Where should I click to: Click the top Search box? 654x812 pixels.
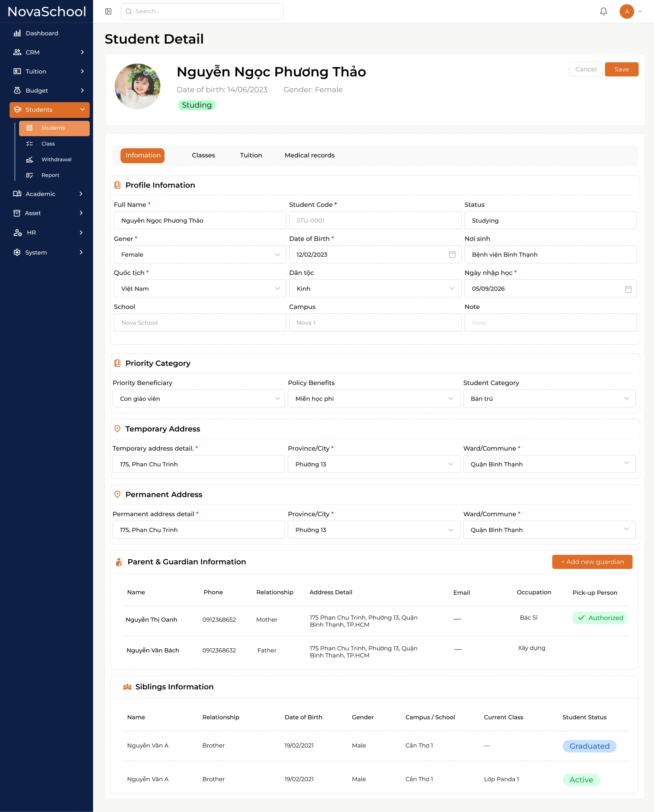coord(202,11)
